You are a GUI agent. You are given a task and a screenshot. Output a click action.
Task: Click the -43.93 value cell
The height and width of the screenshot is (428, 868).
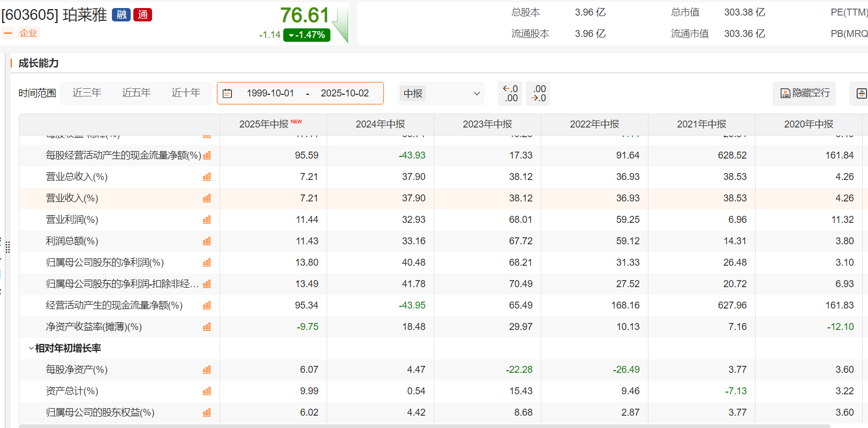click(412, 155)
